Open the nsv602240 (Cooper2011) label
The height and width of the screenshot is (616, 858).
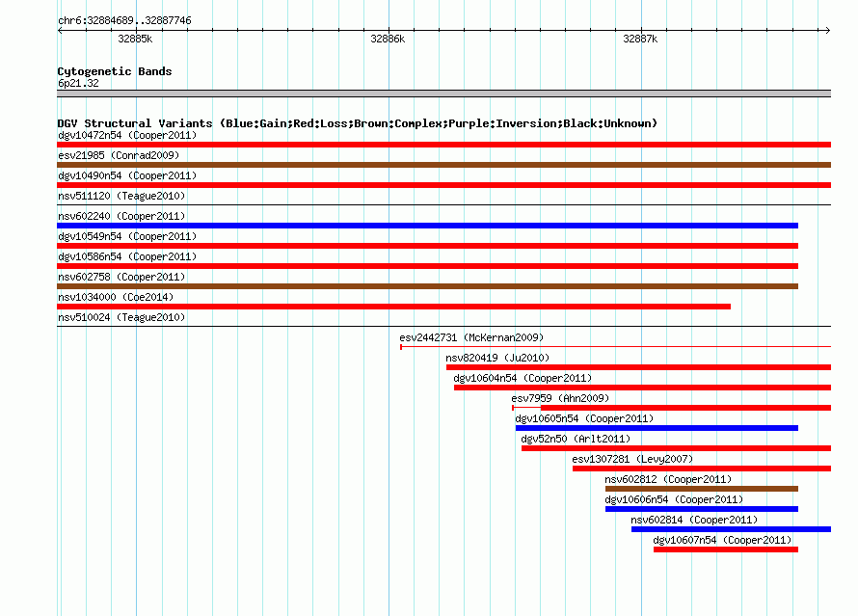[x=121, y=216]
